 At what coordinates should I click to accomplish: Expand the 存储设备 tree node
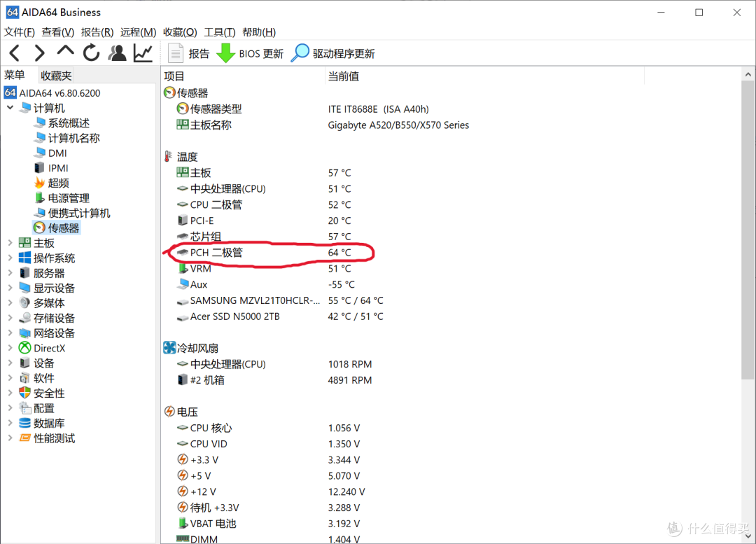pos(10,317)
